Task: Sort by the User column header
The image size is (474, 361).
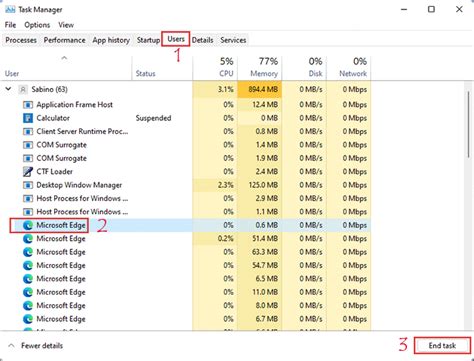Action: pos(66,68)
